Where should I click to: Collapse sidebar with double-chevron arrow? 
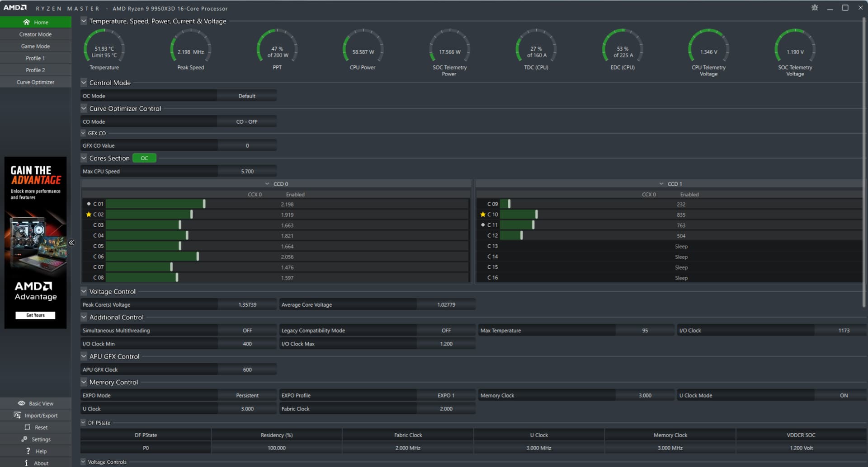[x=71, y=243]
